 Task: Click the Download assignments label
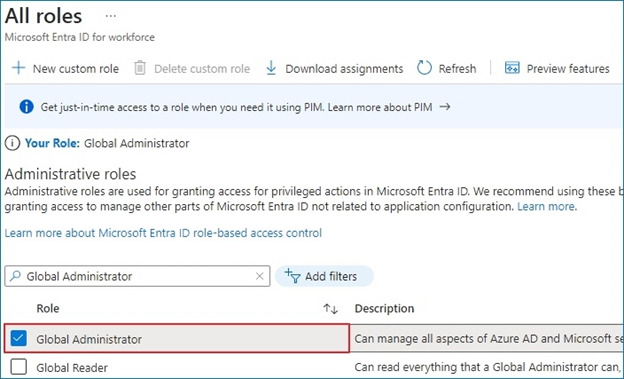pos(344,68)
